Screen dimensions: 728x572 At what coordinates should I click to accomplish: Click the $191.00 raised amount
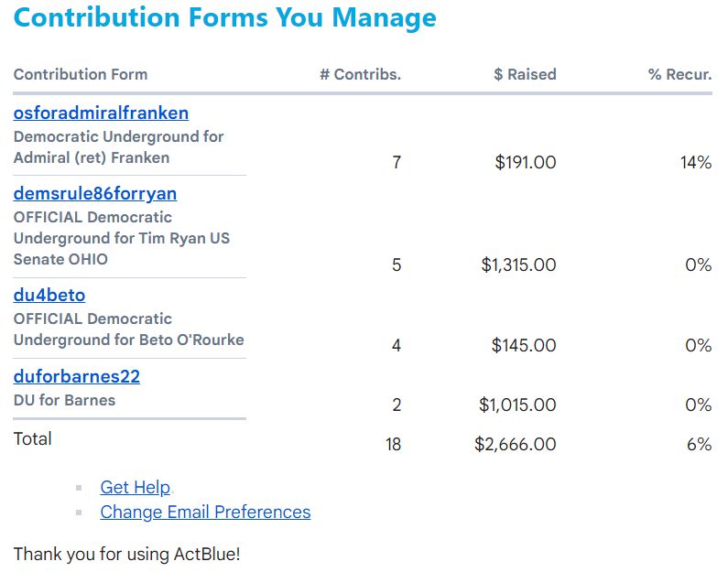click(x=525, y=163)
